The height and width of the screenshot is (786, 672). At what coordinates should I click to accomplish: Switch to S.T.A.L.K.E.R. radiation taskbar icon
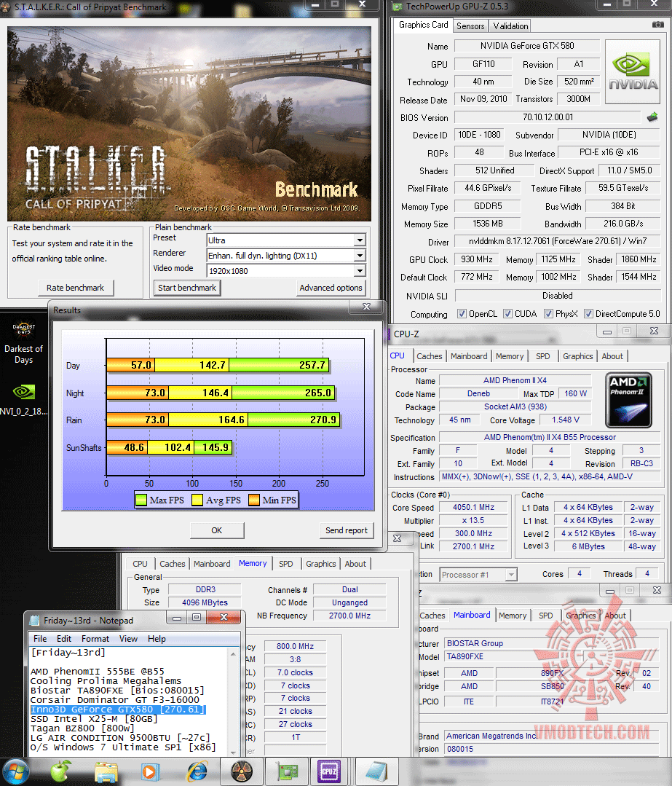click(x=242, y=771)
